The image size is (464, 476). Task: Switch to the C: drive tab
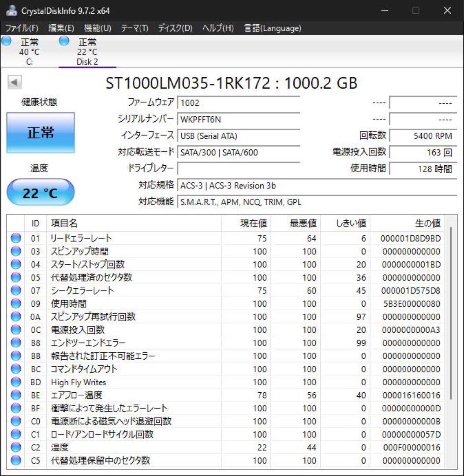tap(29, 51)
